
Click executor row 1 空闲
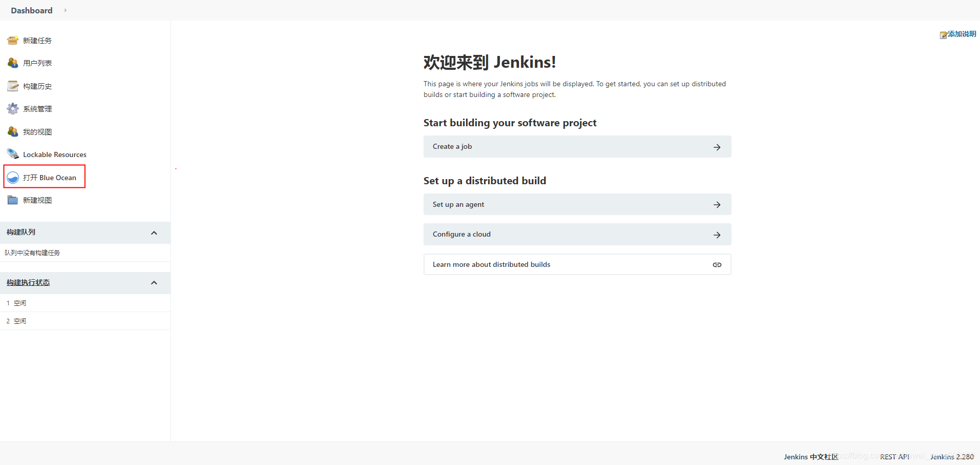[x=85, y=303]
